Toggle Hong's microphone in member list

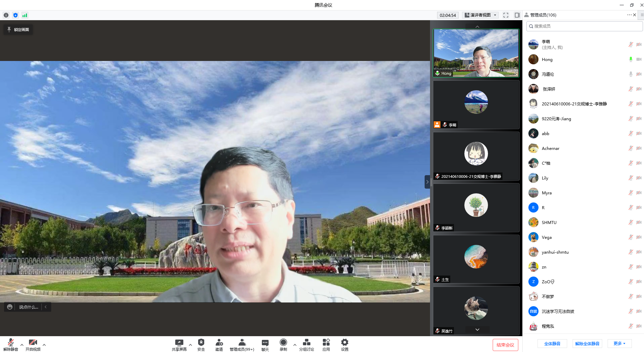(631, 59)
